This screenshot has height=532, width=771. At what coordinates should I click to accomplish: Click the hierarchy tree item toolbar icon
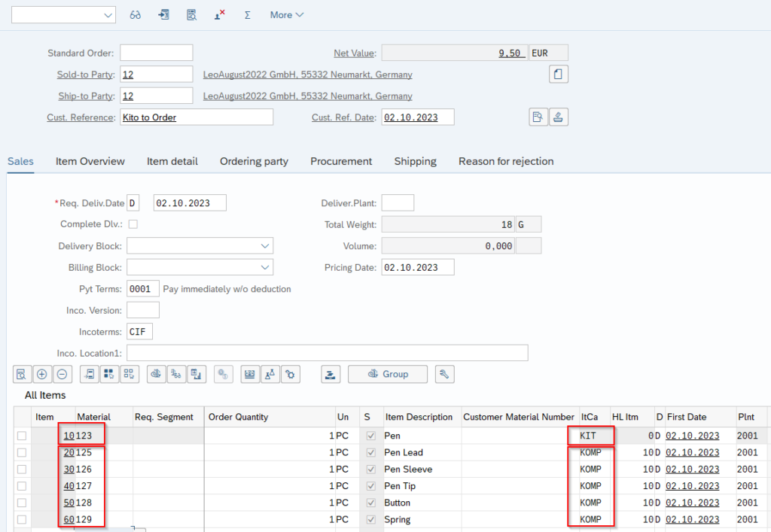[x=176, y=374]
